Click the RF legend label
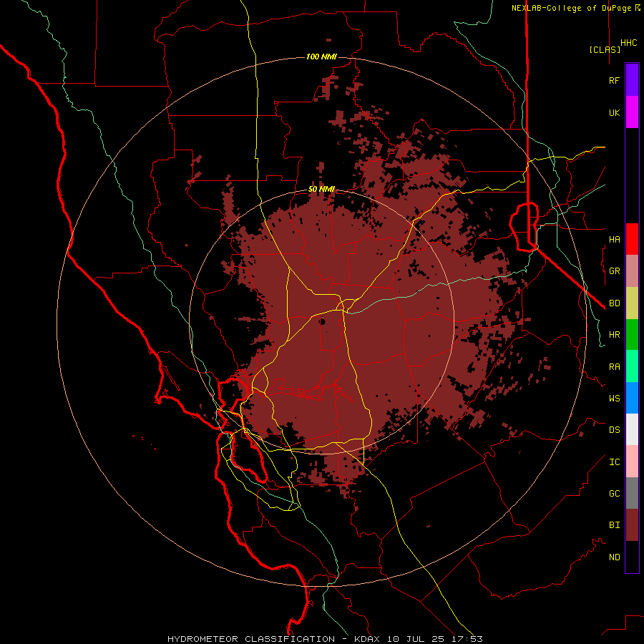Image resolution: width=644 pixels, height=644 pixels. coord(614,80)
